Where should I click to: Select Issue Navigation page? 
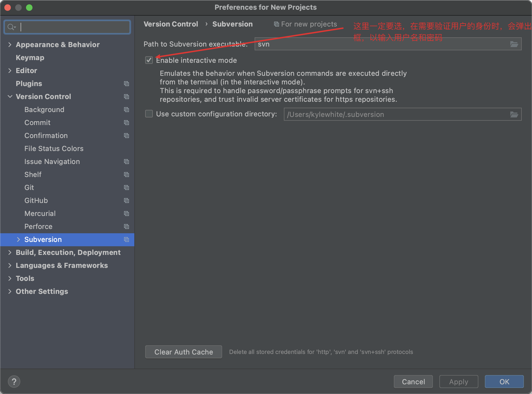point(52,162)
